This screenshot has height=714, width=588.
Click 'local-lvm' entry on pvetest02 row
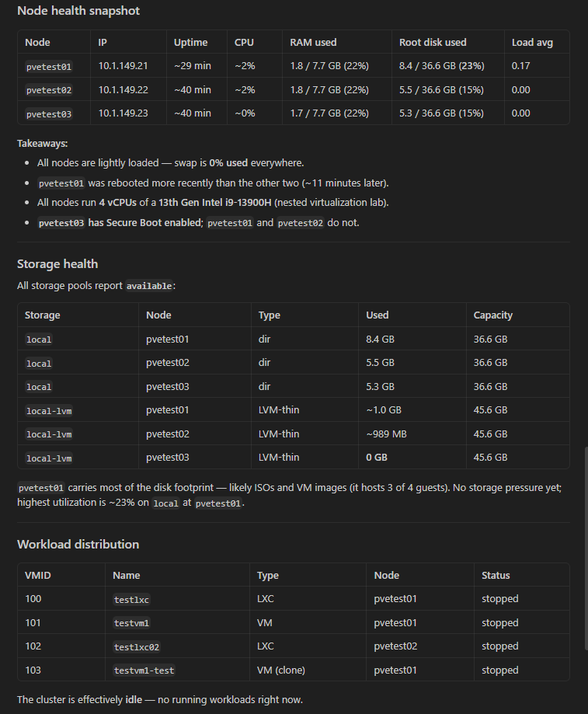(49, 434)
